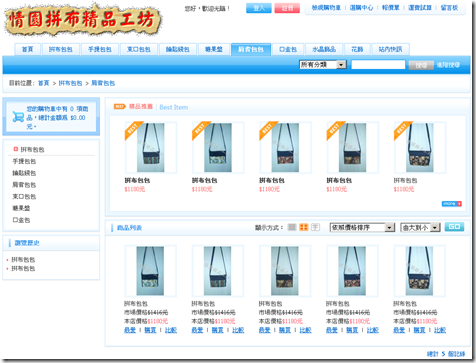The height and width of the screenshot is (363, 476).
Task: Open the 花飾 navigation tab
Action: coord(357,49)
